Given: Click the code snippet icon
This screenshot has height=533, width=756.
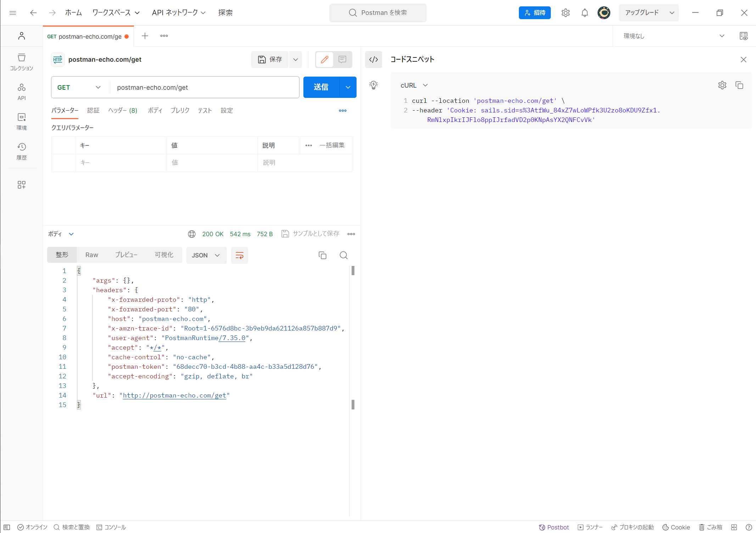Looking at the screenshot, I should (374, 60).
